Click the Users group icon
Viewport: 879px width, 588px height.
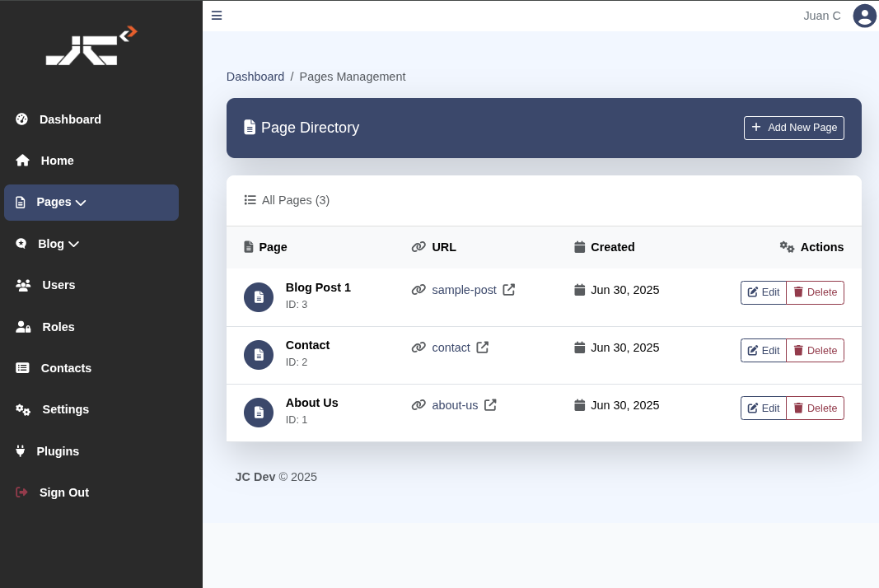pyautogui.click(x=23, y=285)
